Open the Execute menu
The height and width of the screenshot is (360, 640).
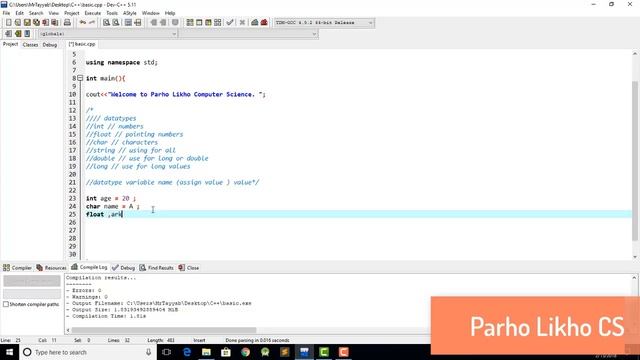pos(93,13)
